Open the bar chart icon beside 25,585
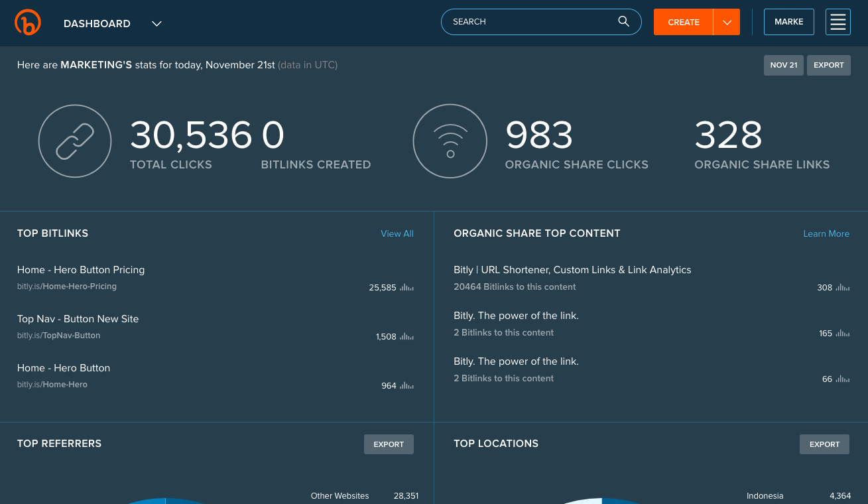The height and width of the screenshot is (504, 868). click(x=406, y=288)
